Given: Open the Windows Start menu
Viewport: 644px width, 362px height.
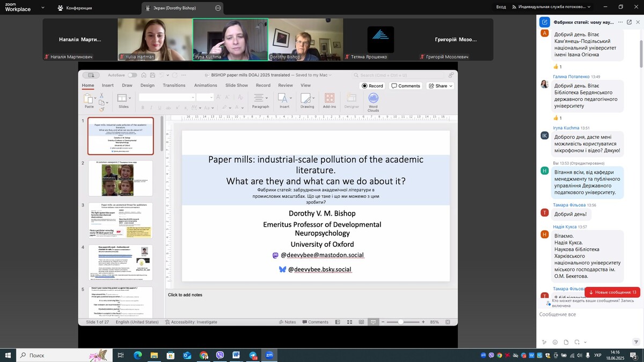Looking at the screenshot, I should pos(8,355).
